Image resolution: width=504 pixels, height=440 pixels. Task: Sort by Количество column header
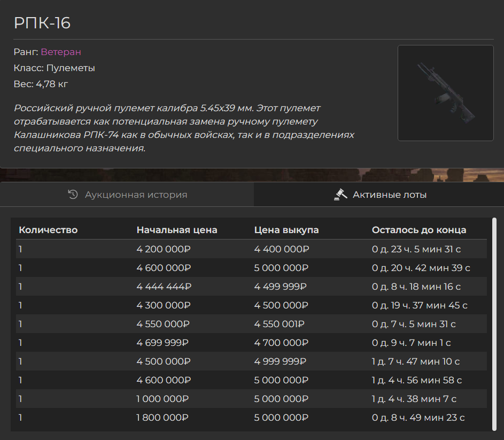coord(48,230)
